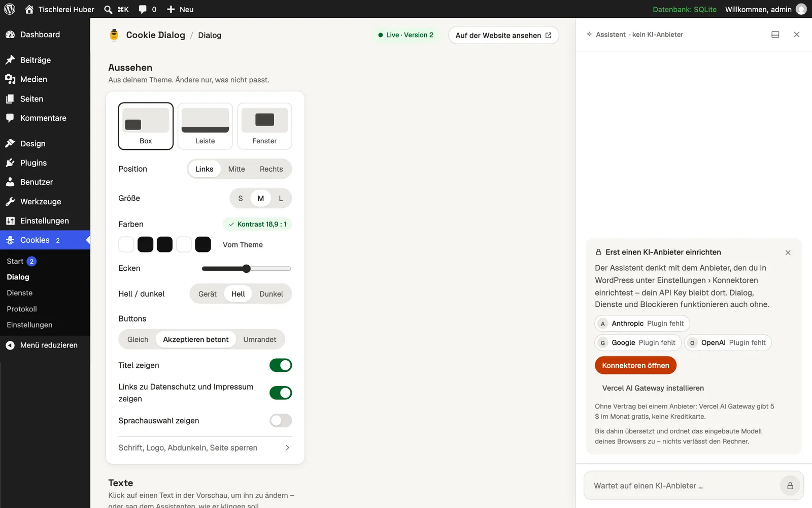
Task: Click the Kommentare speech bubble icon
Action: tap(10, 118)
